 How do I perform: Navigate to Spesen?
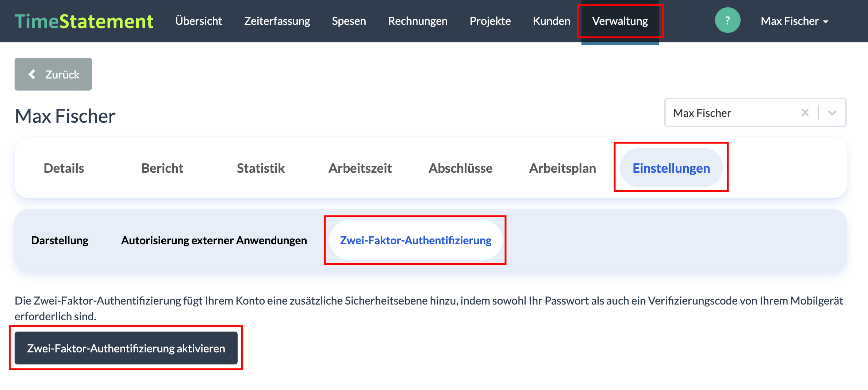(349, 21)
